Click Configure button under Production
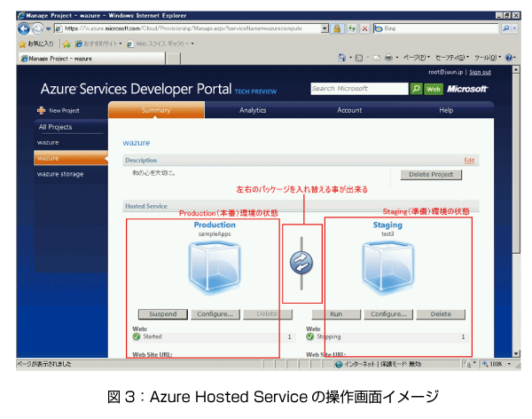 pyautogui.click(x=215, y=314)
